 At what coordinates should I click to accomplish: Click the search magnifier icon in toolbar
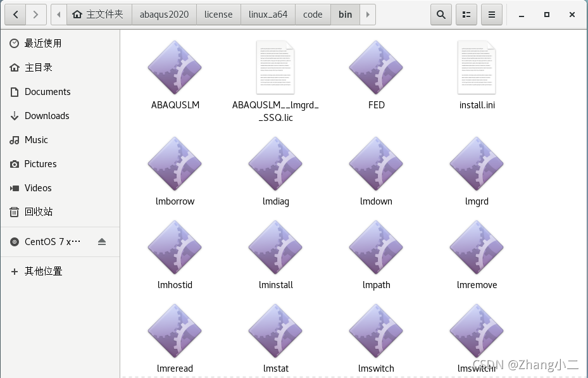(441, 15)
